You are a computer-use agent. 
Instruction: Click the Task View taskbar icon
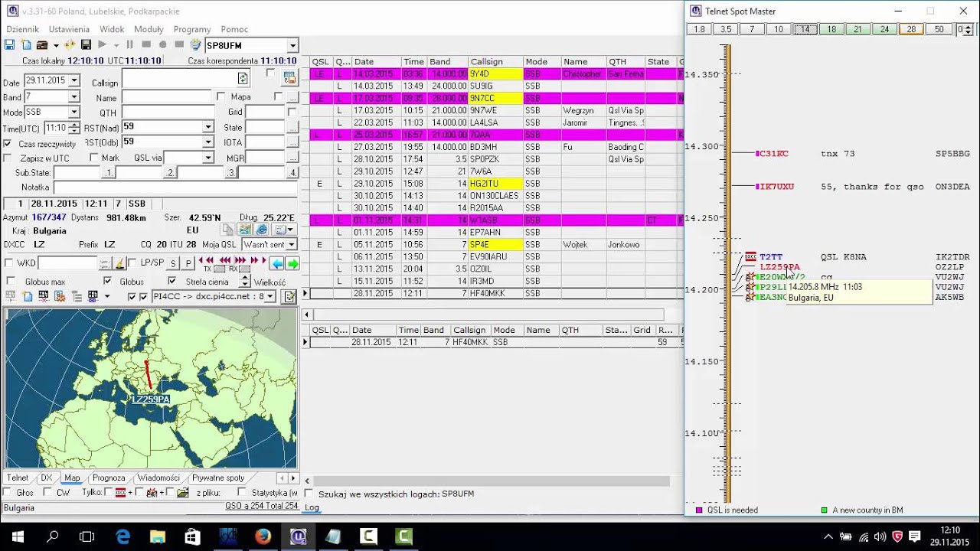(x=87, y=536)
